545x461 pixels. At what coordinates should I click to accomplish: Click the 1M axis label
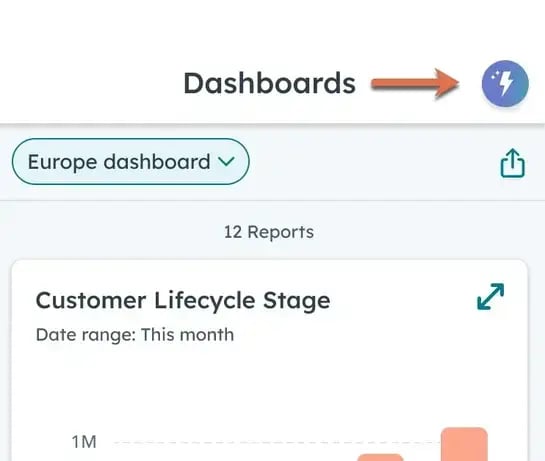pos(84,442)
